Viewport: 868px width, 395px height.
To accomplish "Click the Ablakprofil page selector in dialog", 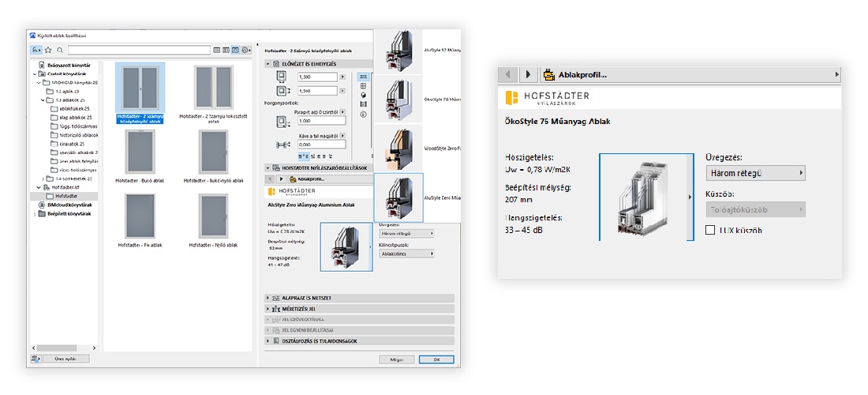I will [x=330, y=179].
